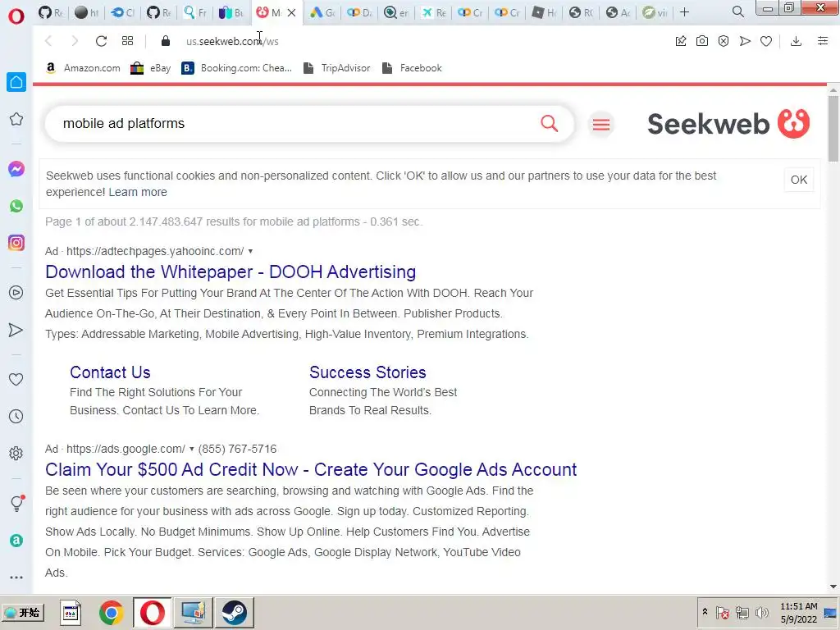Close the active Seekweb tab

point(291,12)
